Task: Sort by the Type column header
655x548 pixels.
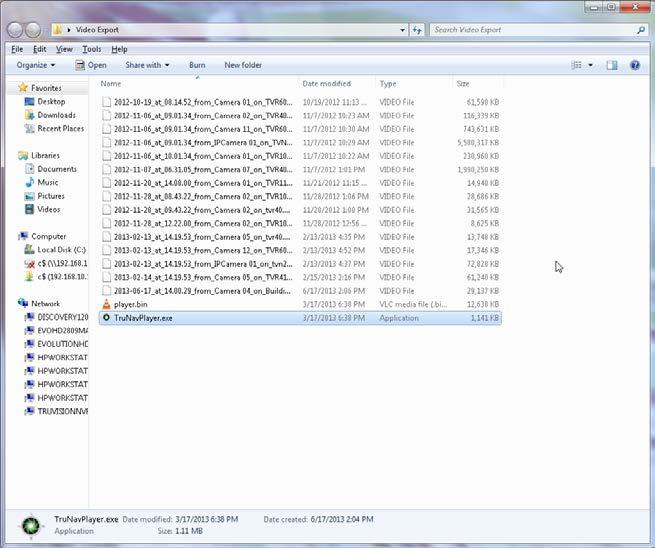Action: pos(388,84)
